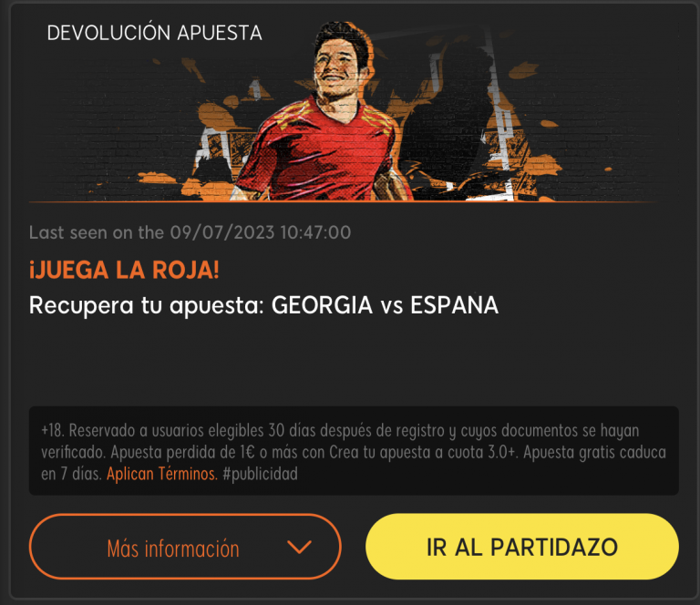Click the red-jersey player illustration
Screen dimensions: 700x605
pyautogui.click(x=322, y=111)
